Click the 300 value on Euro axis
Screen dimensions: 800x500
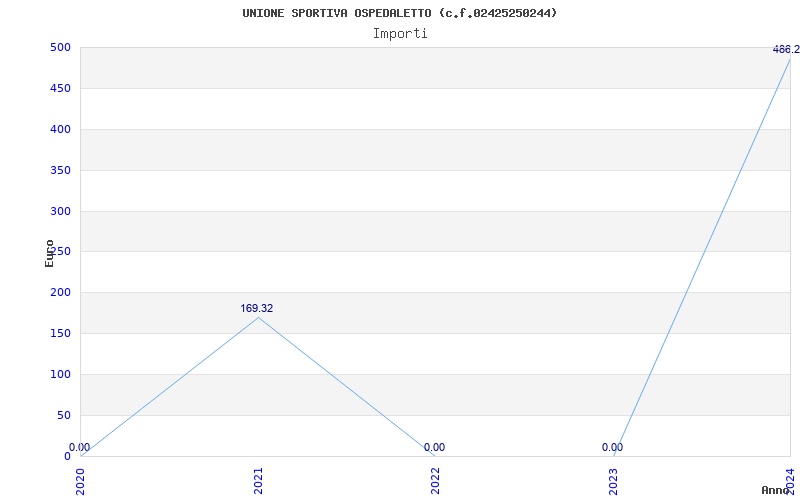pos(60,211)
